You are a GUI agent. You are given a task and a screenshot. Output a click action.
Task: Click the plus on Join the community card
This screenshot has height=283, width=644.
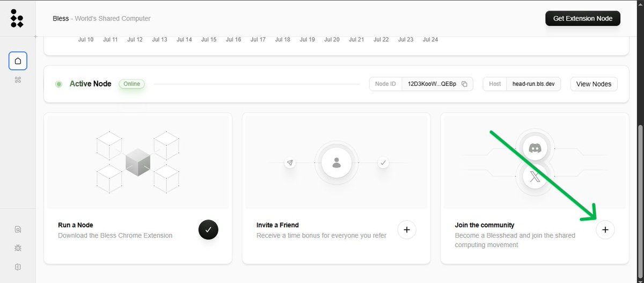click(605, 230)
